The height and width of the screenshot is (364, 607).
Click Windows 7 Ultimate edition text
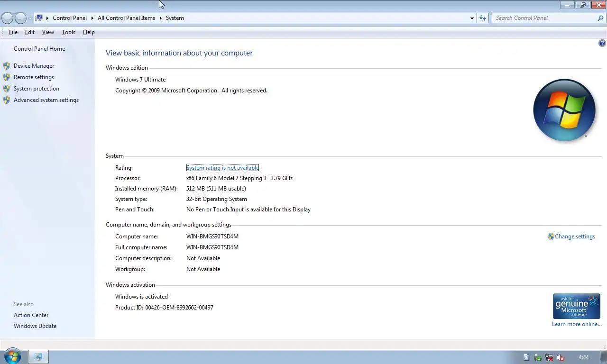(x=140, y=80)
